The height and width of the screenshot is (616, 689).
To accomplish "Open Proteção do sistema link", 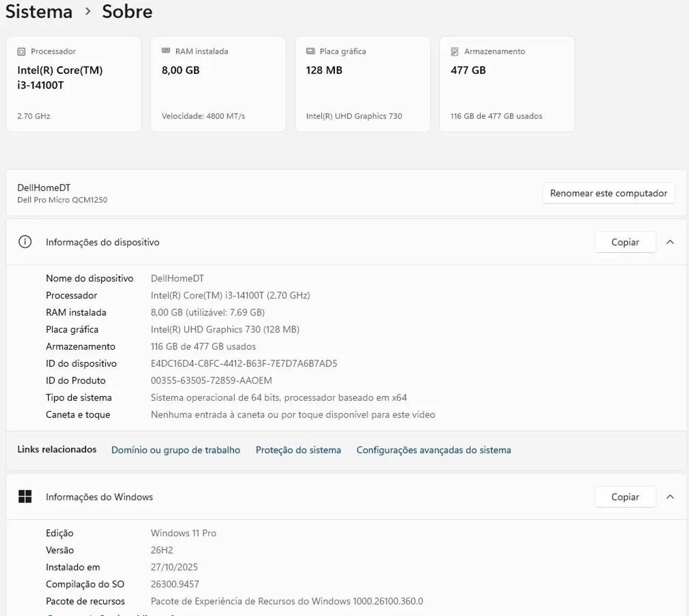I will [x=298, y=450].
